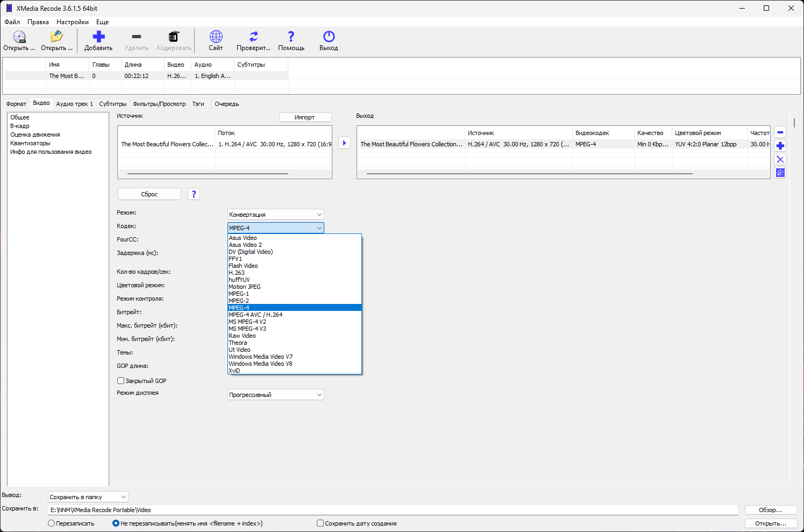Click the Выход power icon

click(x=329, y=37)
